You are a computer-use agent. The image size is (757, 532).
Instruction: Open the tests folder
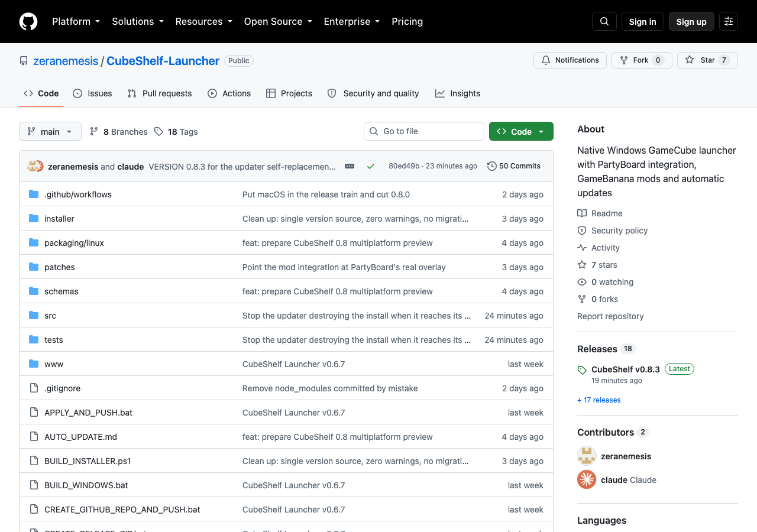coord(54,340)
